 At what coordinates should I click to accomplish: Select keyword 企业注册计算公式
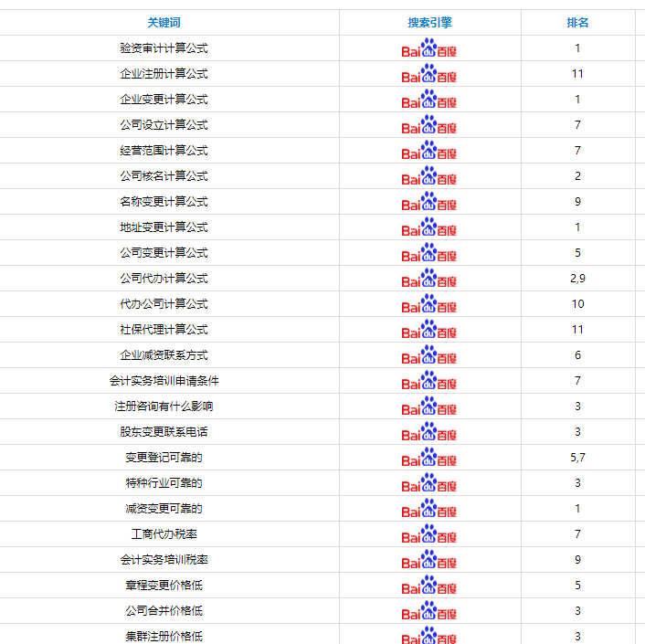tap(164, 74)
